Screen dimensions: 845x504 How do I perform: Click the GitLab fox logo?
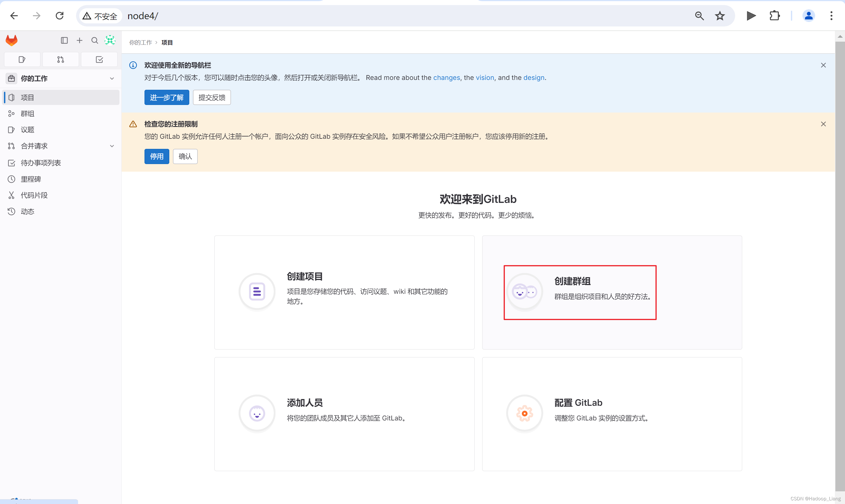(x=12, y=41)
